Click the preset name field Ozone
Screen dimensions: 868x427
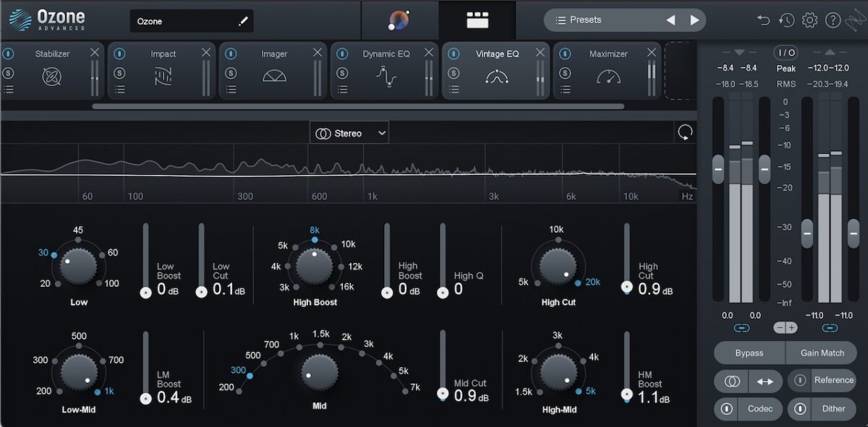click(192, 21)
